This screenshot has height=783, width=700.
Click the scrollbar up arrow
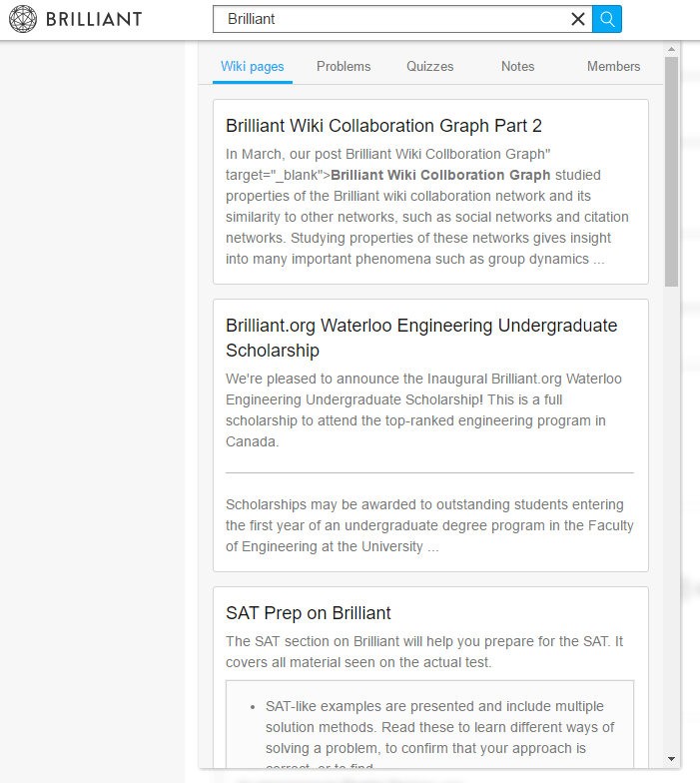[671, 49]
